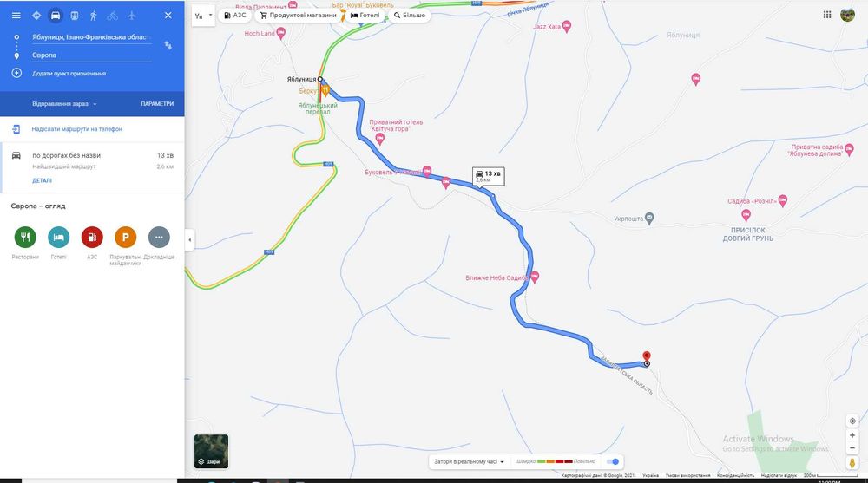
Task: Click Ближче Неба Садиба marker
Action: [534, 277]
